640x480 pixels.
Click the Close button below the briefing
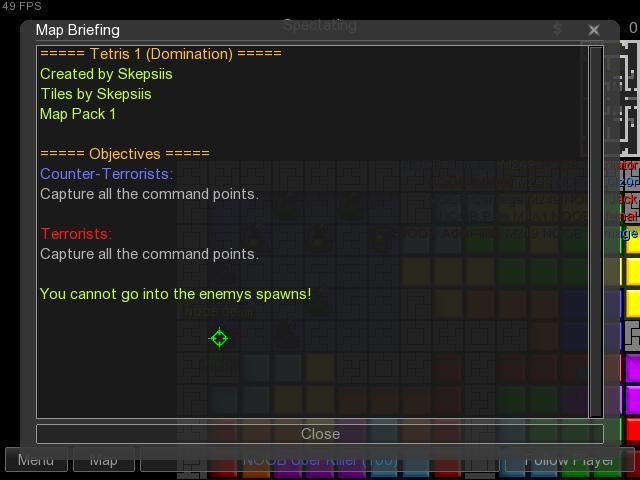(x=320, y=434)
